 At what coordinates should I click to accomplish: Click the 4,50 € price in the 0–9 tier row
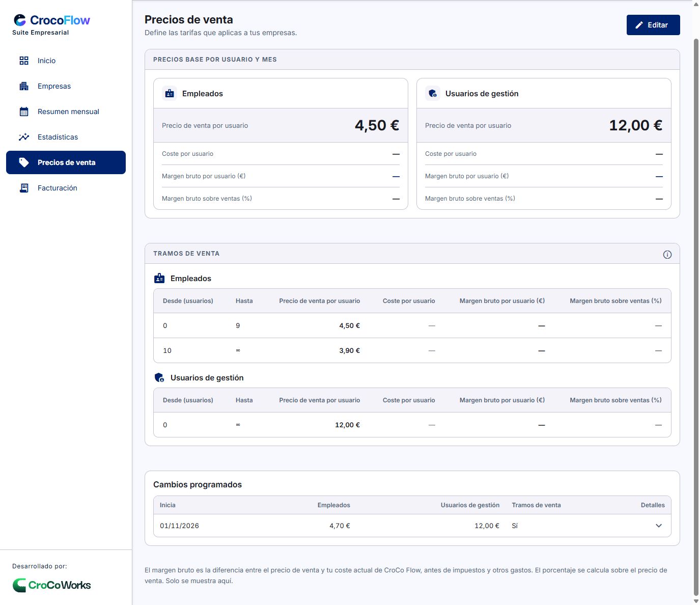tap(350, 325)
